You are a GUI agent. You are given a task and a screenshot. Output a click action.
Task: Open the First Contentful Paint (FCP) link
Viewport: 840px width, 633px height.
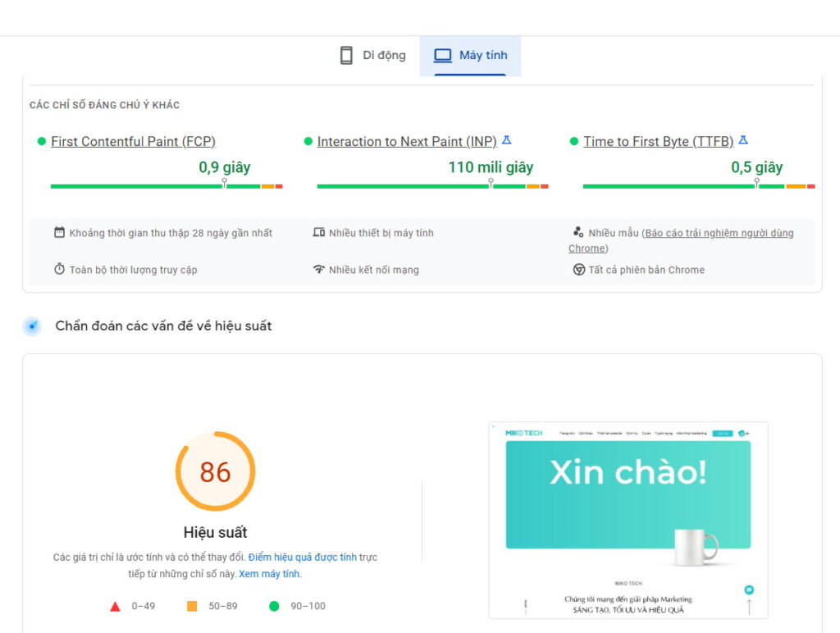[x=132, y=141]
